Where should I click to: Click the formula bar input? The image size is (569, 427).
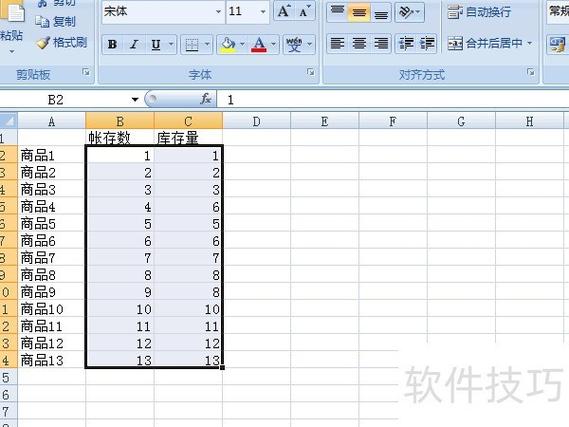393,99
